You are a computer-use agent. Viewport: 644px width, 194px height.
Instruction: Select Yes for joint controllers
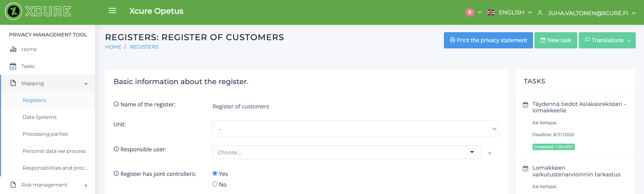point(215,173)
